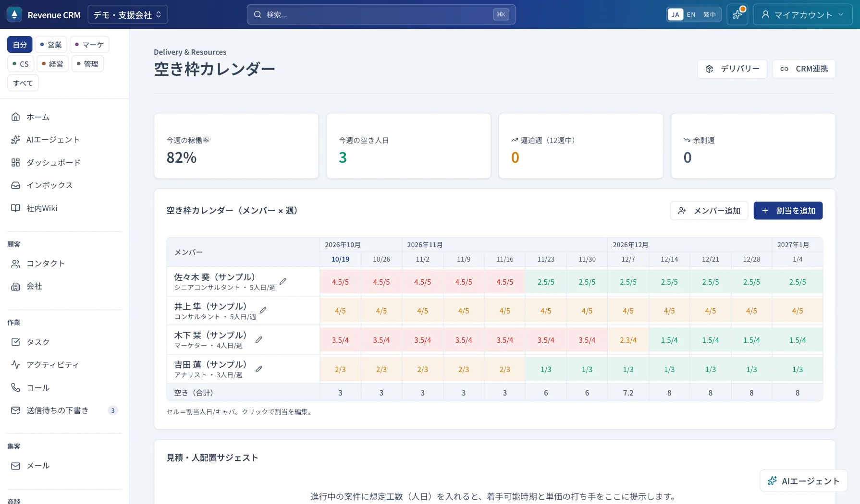860x504 pixels.
Task: Select the すべて filter chip
Action: click(23, 83)
